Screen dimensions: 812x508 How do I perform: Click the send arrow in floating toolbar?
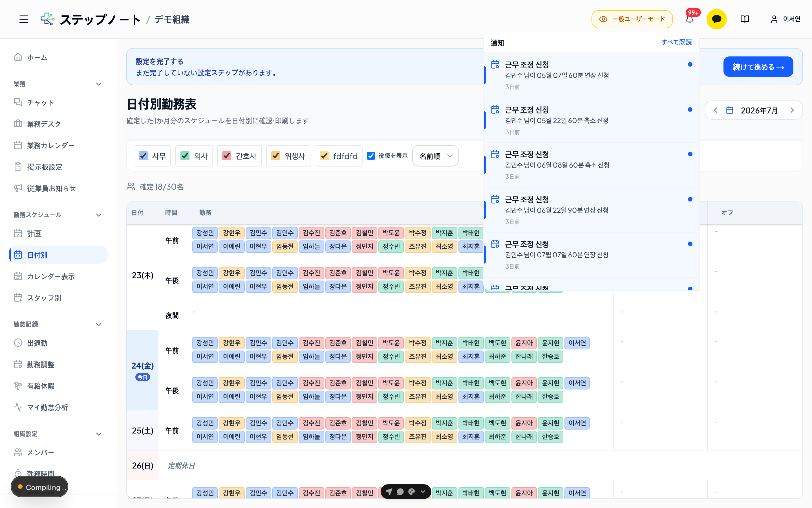(x=389, y=492)
